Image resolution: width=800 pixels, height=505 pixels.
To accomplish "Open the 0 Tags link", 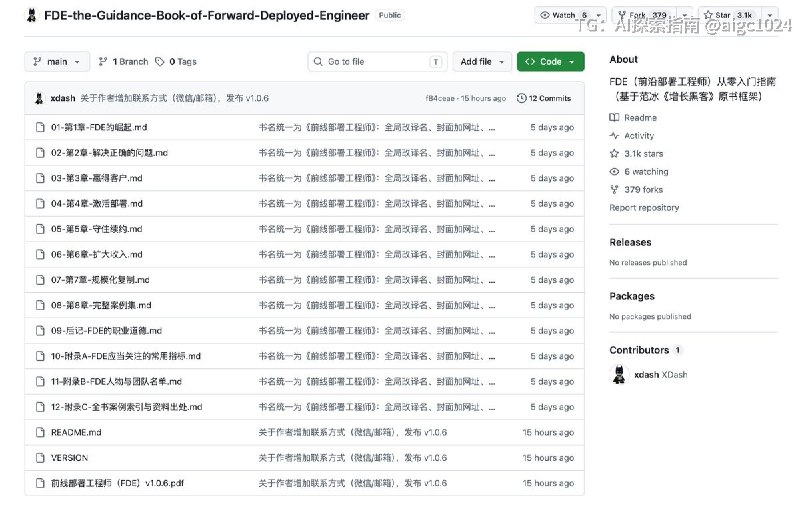I will tap(176, 62).
